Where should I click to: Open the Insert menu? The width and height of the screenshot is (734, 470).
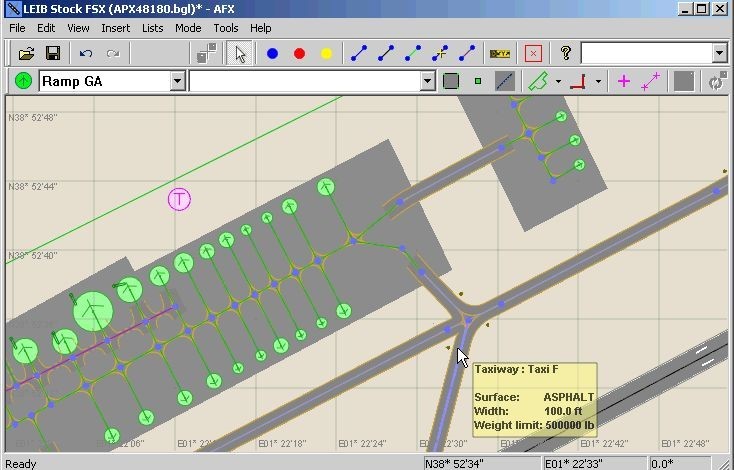(115, 28)
